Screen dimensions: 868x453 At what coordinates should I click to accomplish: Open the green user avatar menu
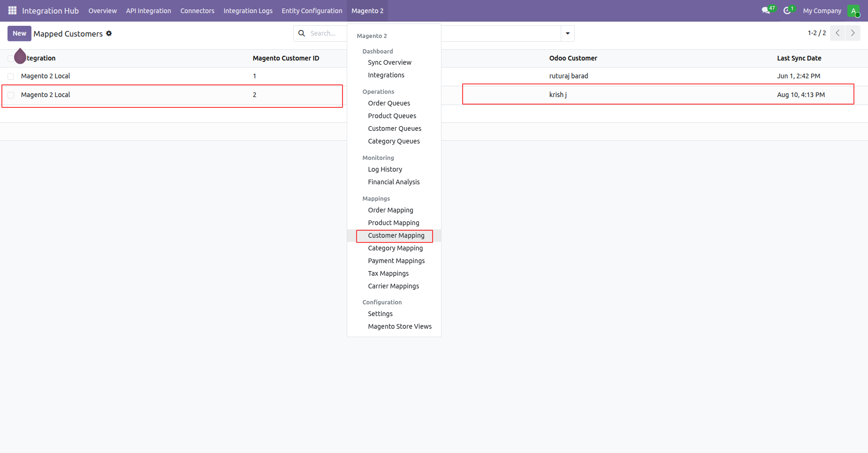pos(853,11)
